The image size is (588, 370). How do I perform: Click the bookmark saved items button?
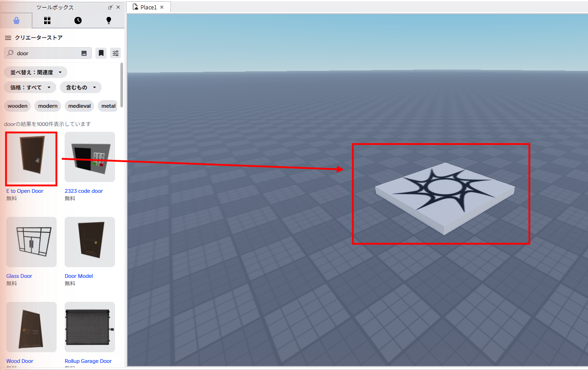pos(101,53)
